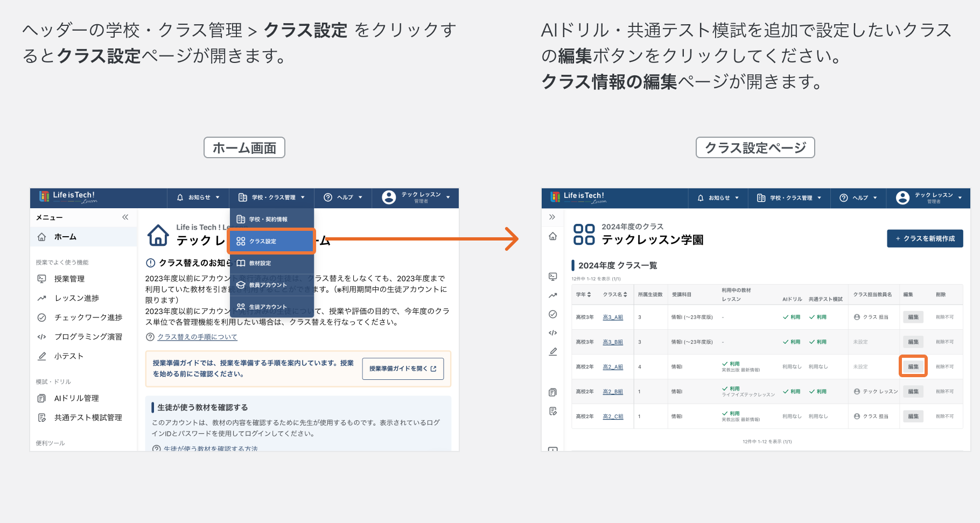Click クラスを新規作成 button
Viewport: 980px width, 523px height.
925,238
